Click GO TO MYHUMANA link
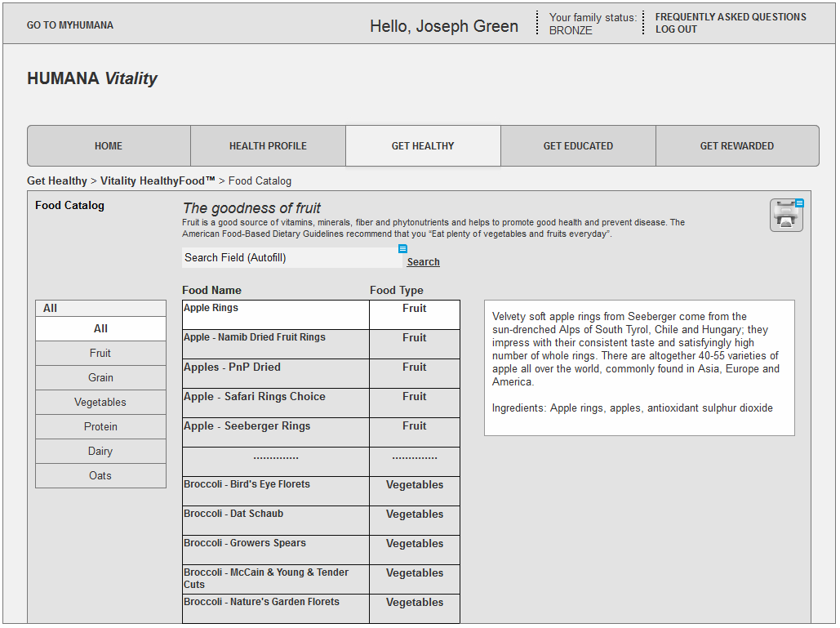Screen dimensions: 840x628 pos(70,25)
